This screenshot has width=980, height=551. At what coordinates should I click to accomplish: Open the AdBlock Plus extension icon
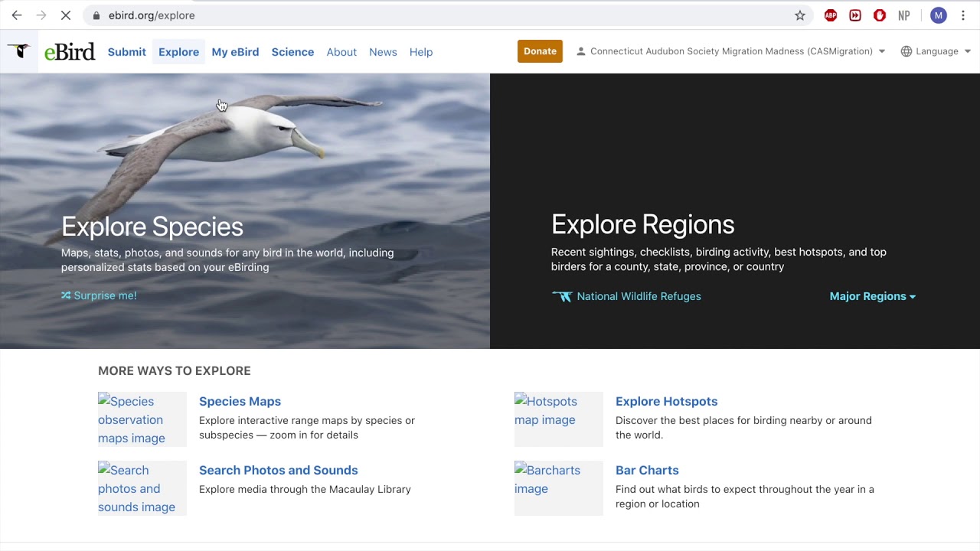click(831, 15)
